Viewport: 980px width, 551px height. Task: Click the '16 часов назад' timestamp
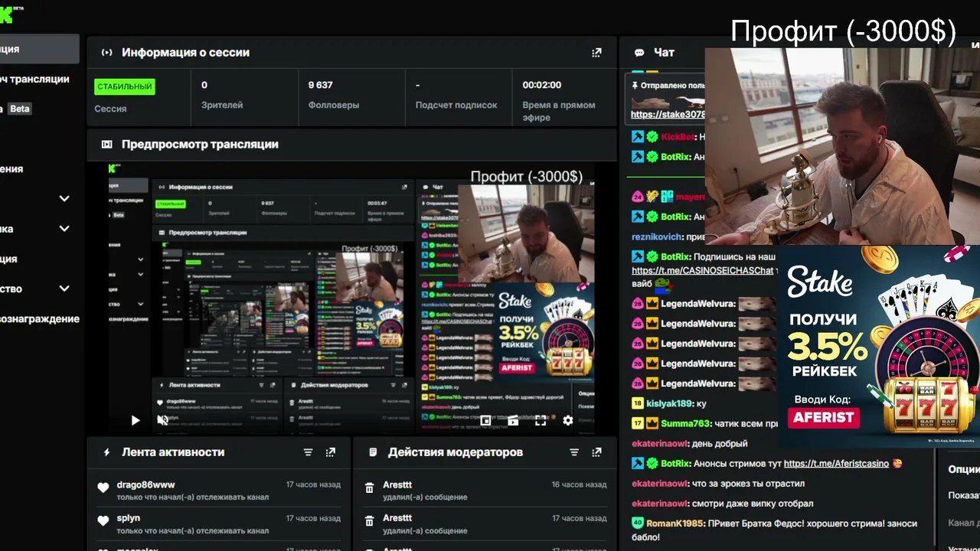[579, 485]
